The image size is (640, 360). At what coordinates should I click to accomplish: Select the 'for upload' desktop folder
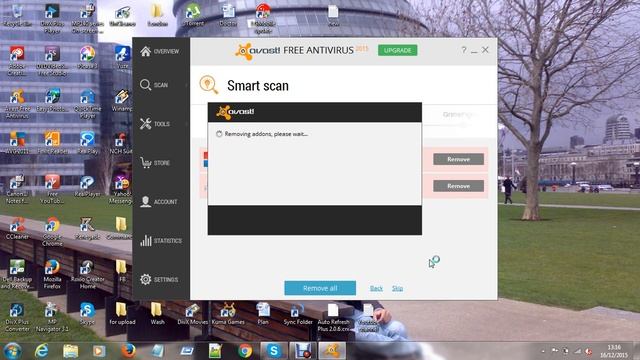(x=122, y=314)
